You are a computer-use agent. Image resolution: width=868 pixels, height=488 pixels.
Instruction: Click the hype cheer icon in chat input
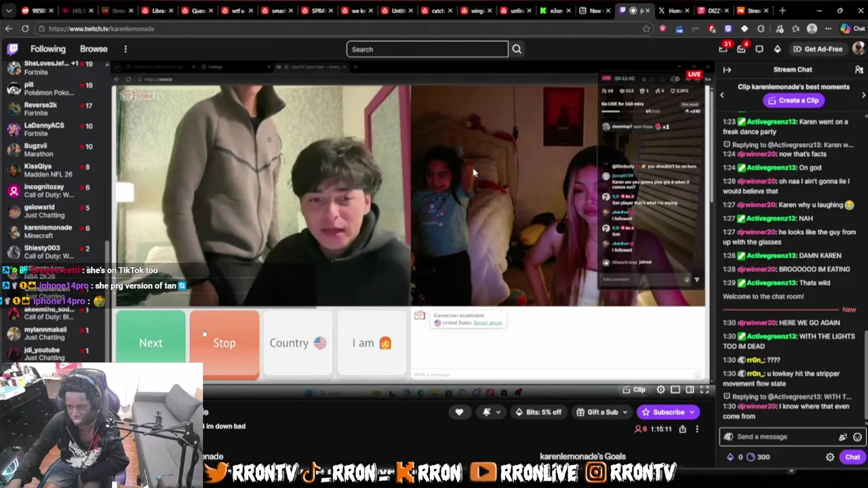pyautogui.click(x=843, y=437)
